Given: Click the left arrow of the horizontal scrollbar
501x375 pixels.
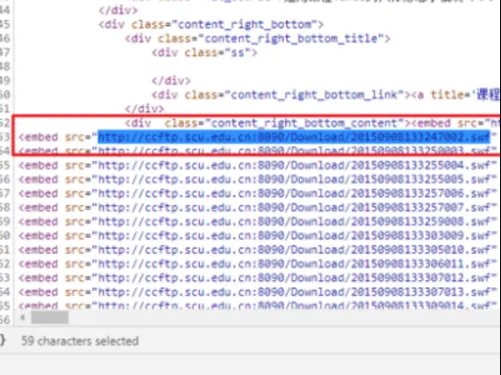Looking at the screenshot, I should click(x=22, y=318).
